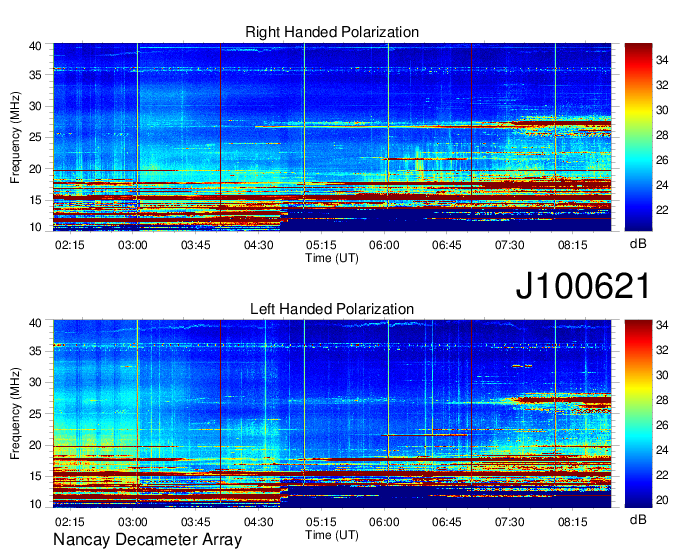Click the 26 value on bottom colorbar
This screenshot has height=552, width=680.
click(662, 425)
